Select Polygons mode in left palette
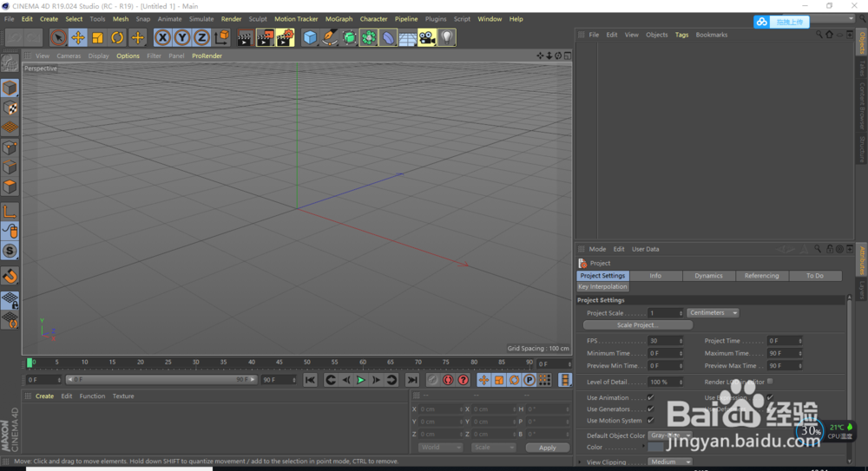The height and width of the screenshot is (471, 868). point(10,186)
